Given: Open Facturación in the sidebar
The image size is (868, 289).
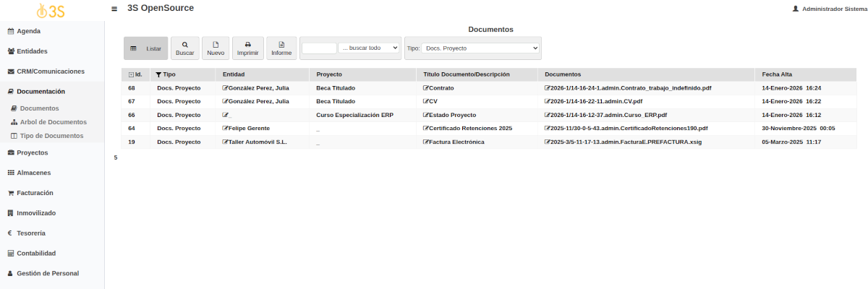Looking at the screenshot, I should (35, 193).
